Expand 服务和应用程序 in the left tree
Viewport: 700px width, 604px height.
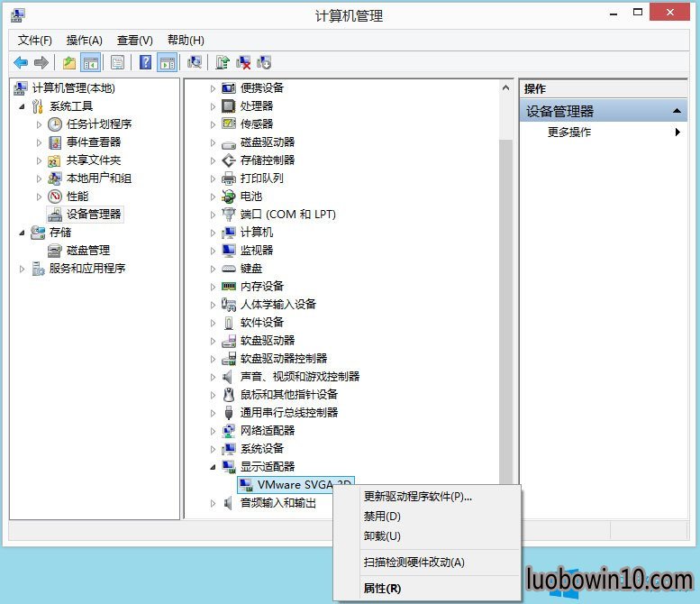point(23,269)
